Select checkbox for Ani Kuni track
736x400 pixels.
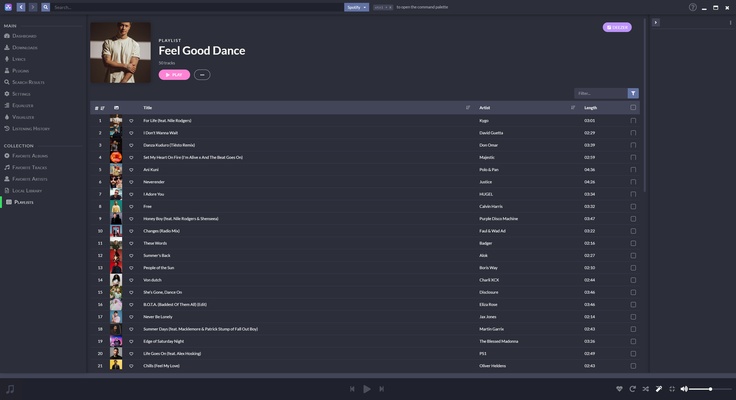point(633,169)
